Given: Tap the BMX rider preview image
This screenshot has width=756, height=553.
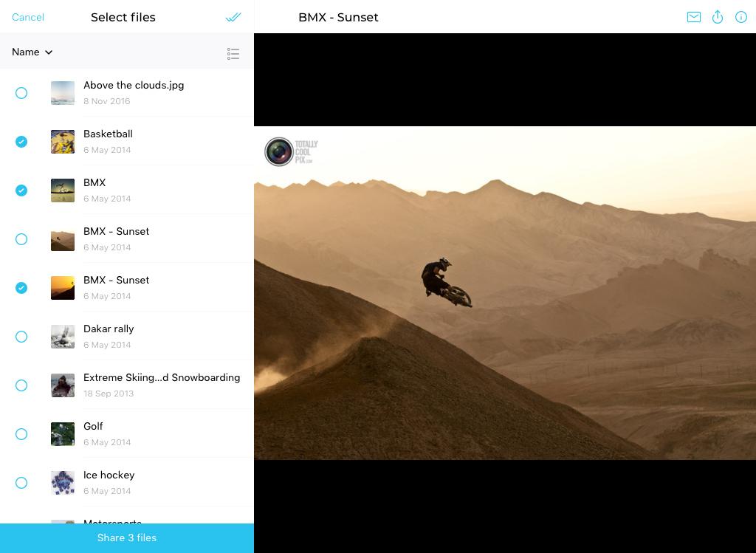Looking at the screenshot, I should pyautogui.click(x=505, y=292).
